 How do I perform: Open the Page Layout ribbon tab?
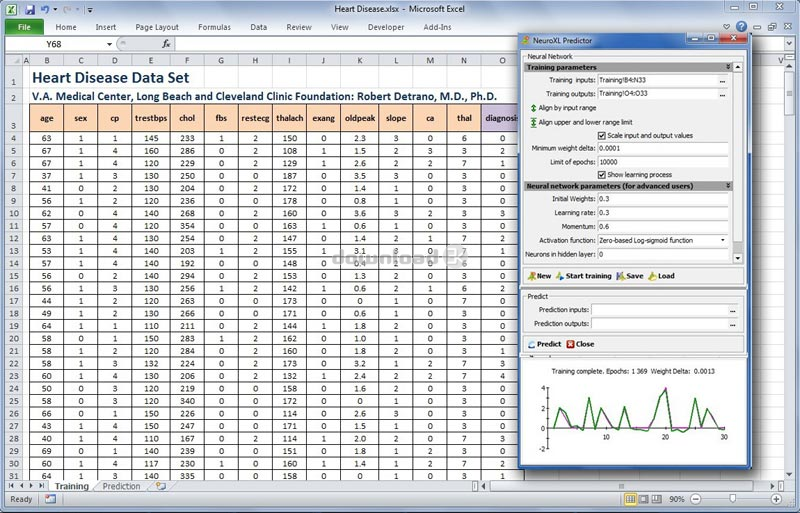[x=157, y=27]
